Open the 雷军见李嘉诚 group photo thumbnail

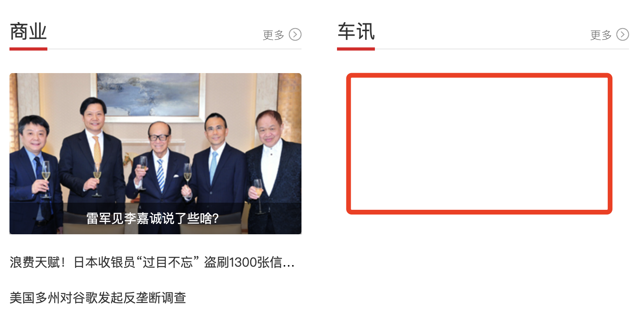click(155, 154)
